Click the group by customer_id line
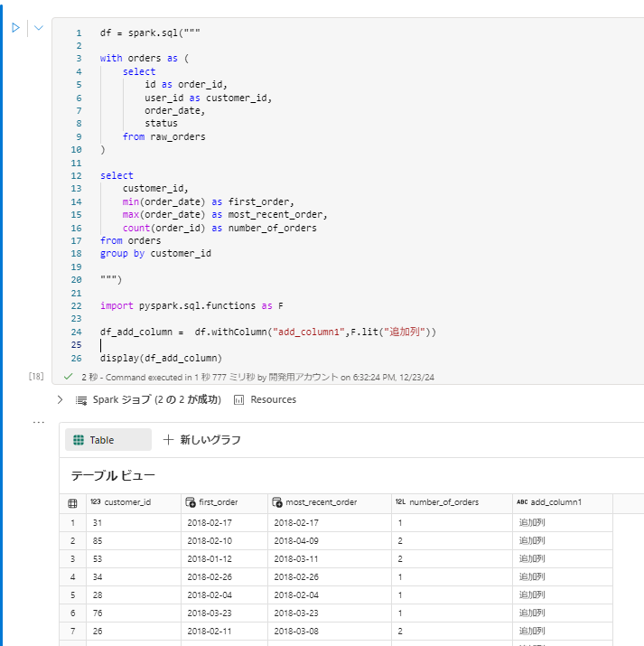 155,254
